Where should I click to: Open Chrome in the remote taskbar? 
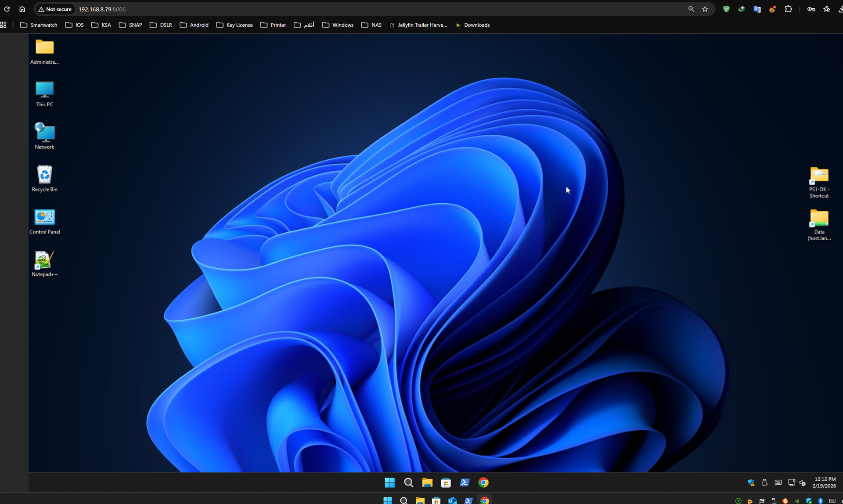tap(483, 482)
